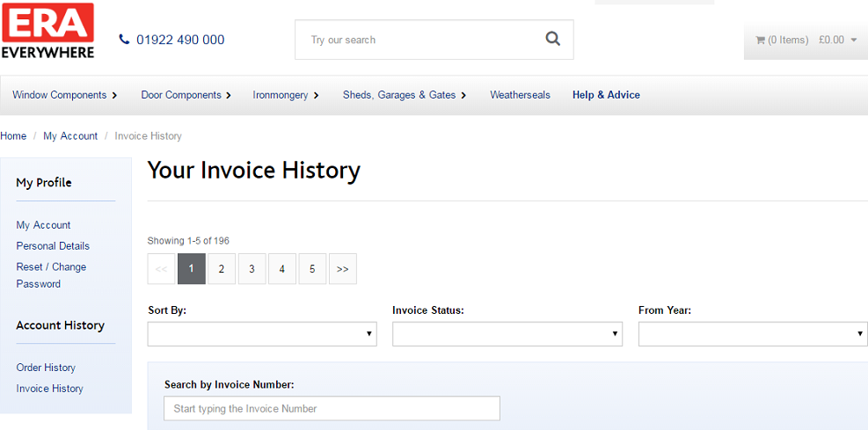Open Door Components menu

point(186,95)
